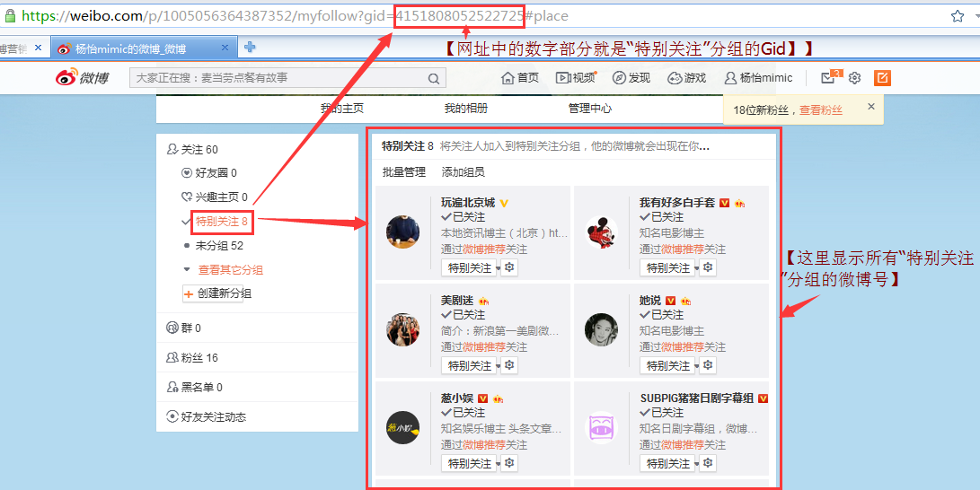This screenshot has width=980, height=490.
Task: Open the settings gear in the Weibo header
Action: click(x=855, y=78)
